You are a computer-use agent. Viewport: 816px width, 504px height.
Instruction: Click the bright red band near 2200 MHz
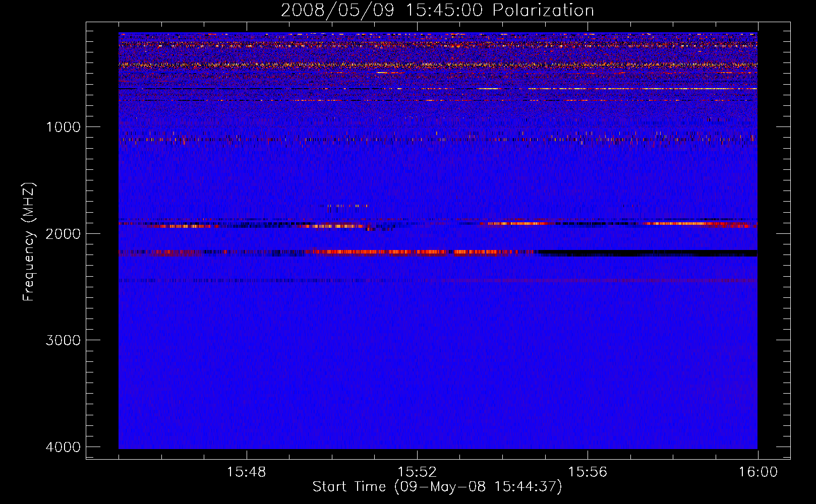coord(378,251)
